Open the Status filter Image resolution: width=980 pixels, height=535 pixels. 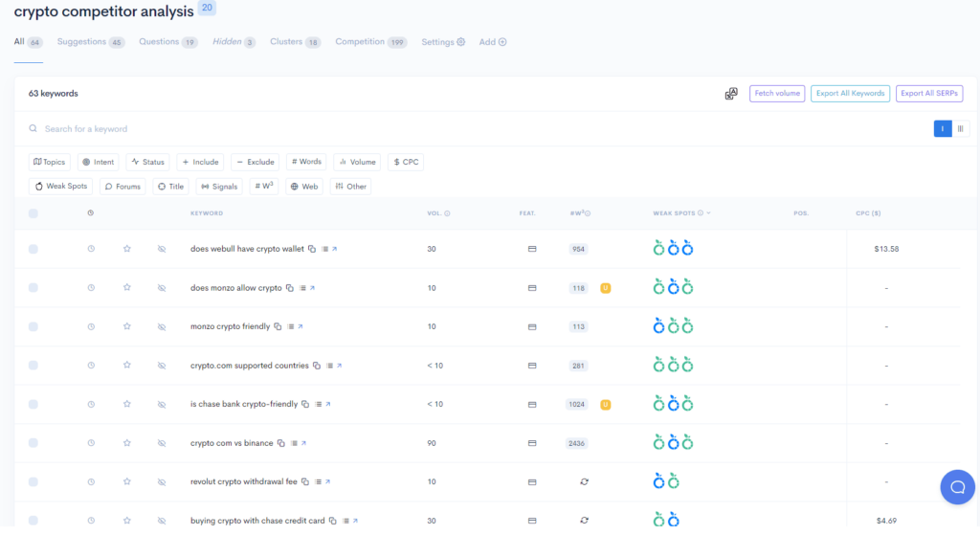[x=147, y=162]
